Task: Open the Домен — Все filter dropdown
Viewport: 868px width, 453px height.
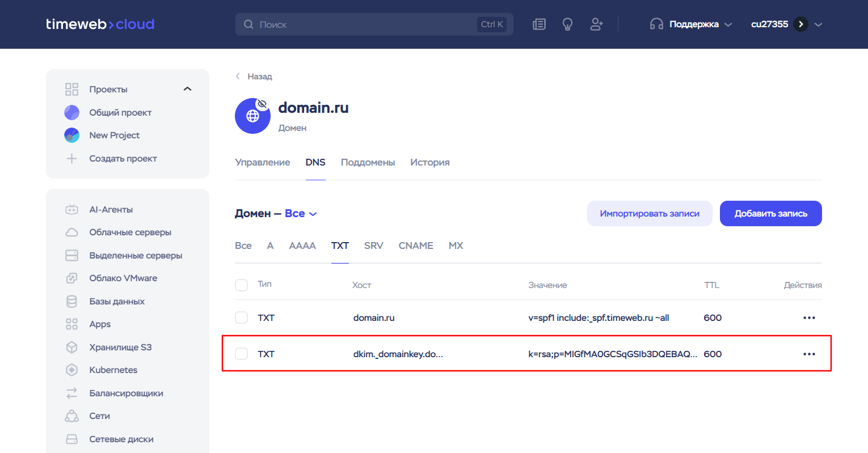Action: tap(301, 214)
